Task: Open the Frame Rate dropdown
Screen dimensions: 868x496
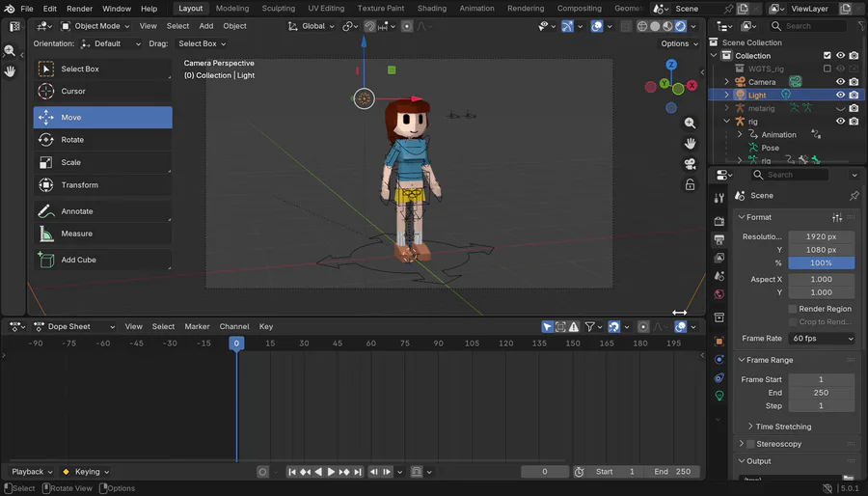Action: [822, 339]
